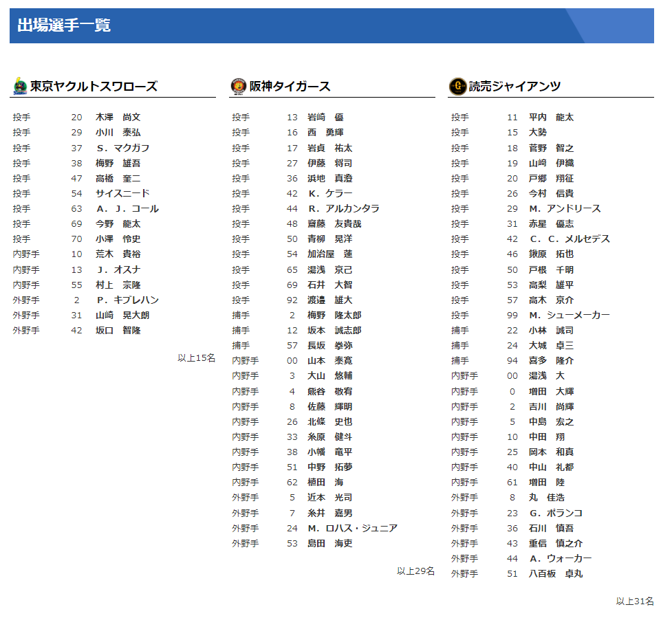Screen dimensions: 672x618
Task: Click player name 島田 海吏
Action: click(x=330, y=544)
